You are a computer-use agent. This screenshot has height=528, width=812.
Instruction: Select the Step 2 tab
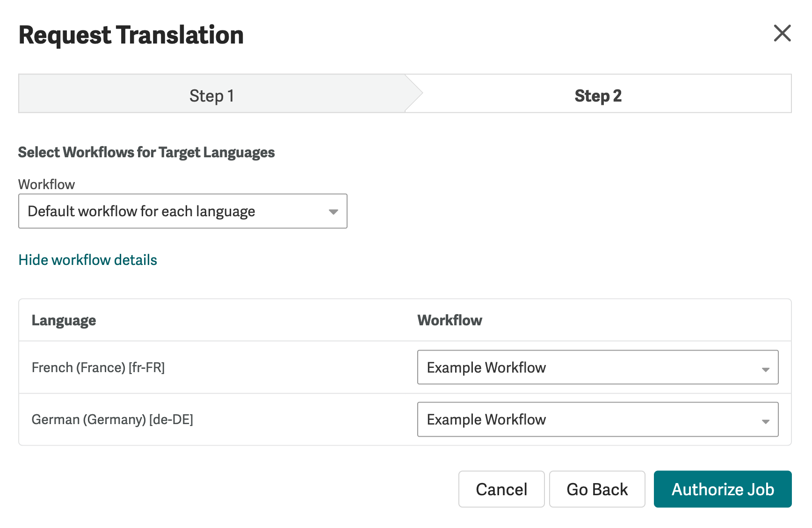pyautogui.click(x=598, y=94)
